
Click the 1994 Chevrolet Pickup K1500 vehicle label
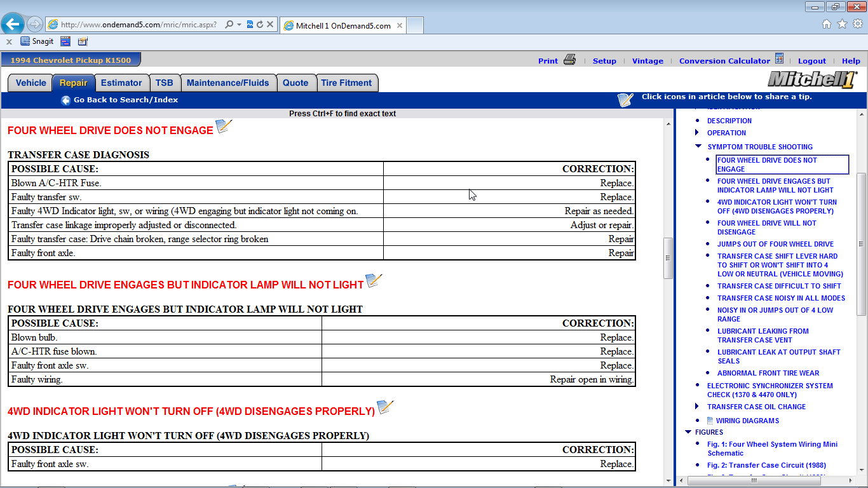71,60
